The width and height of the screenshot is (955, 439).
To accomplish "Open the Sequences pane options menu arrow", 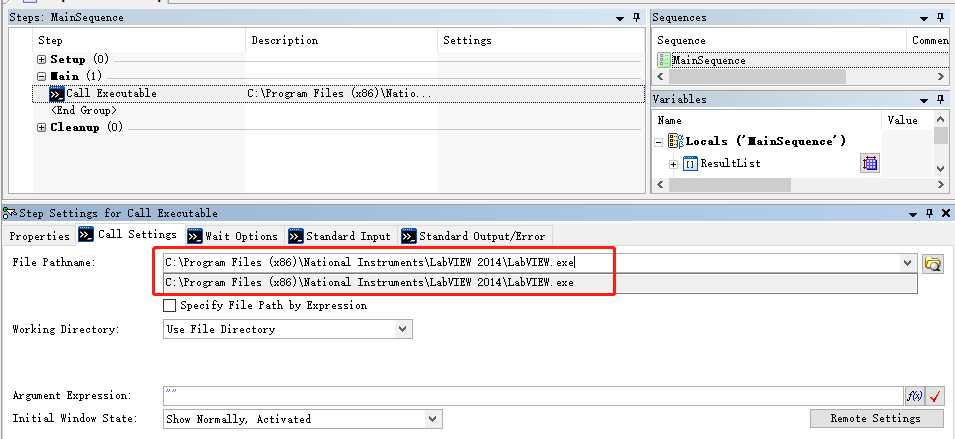I will pyautogui.click(x=924, y=18).
